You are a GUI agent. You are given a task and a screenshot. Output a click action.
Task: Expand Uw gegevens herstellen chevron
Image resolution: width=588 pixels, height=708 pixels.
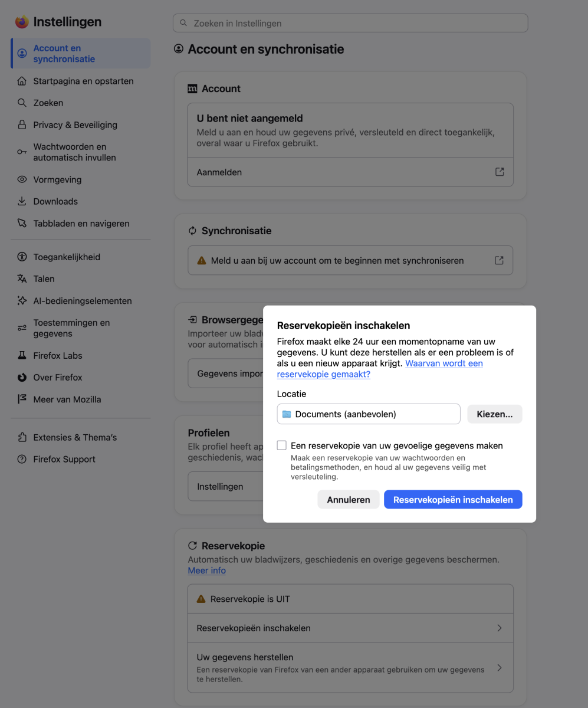[500, 668]
